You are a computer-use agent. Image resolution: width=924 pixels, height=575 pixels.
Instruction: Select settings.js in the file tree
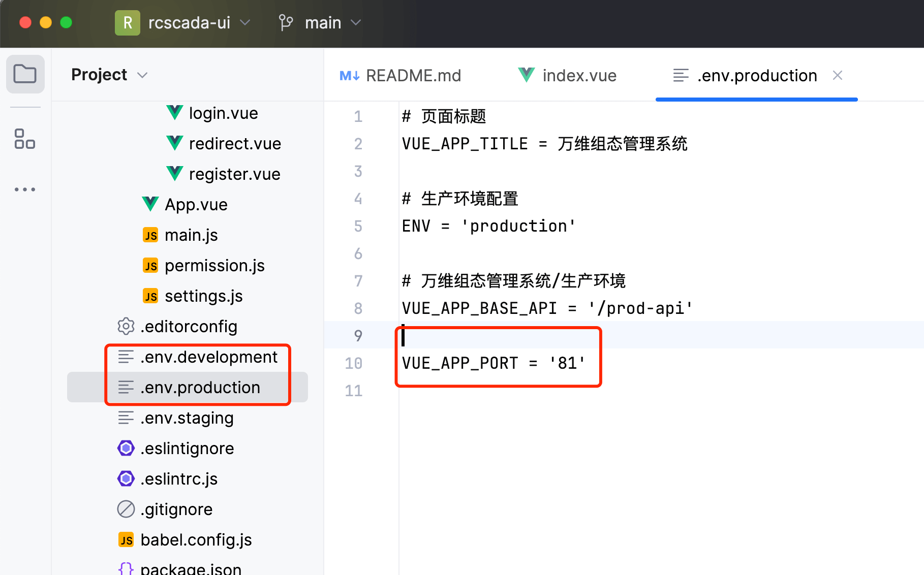click(x=203, y=296)
